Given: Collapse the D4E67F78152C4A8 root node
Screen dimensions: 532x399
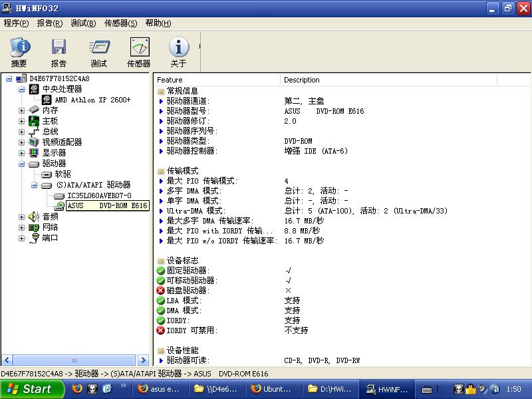Looking at the screenshot, I should [9, 79].
